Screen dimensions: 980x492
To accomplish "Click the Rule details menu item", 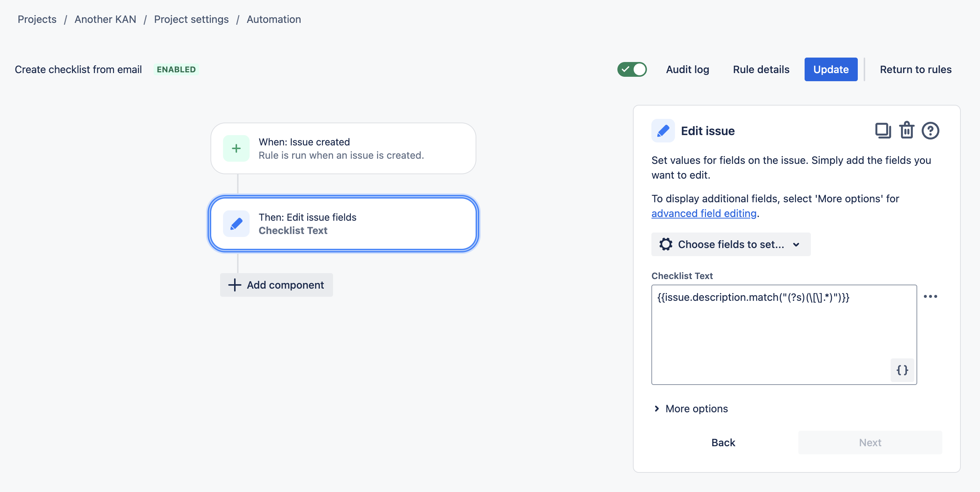I will (761, 69).
